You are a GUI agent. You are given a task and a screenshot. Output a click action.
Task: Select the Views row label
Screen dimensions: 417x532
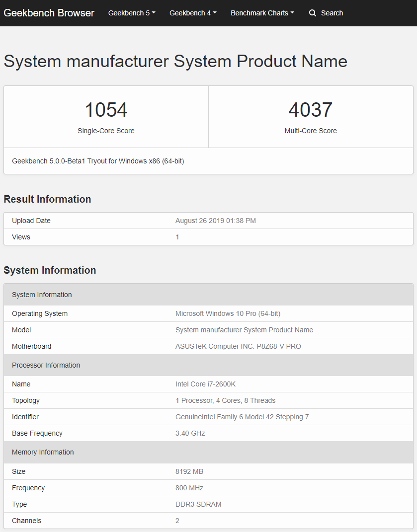coord(21,237)
